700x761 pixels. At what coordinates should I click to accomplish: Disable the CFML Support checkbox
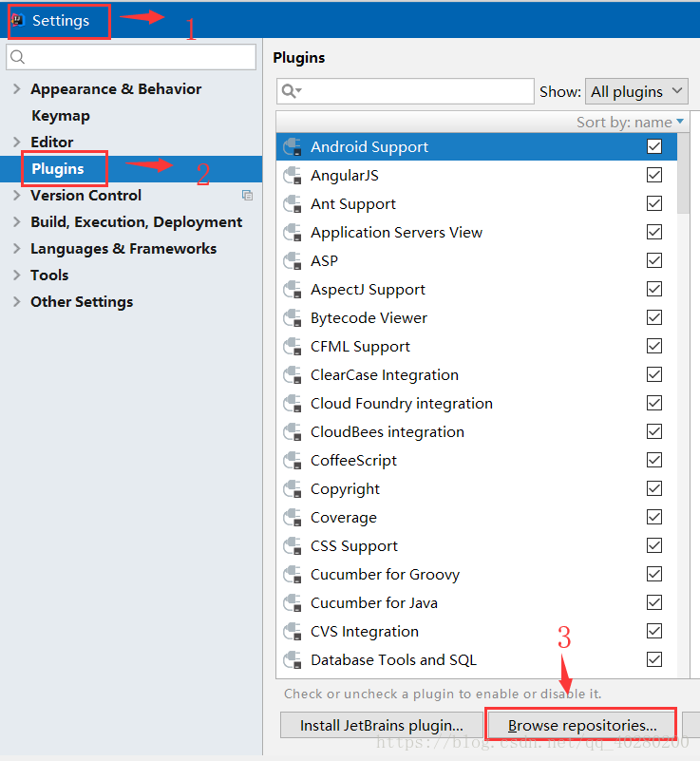[653, 346]
